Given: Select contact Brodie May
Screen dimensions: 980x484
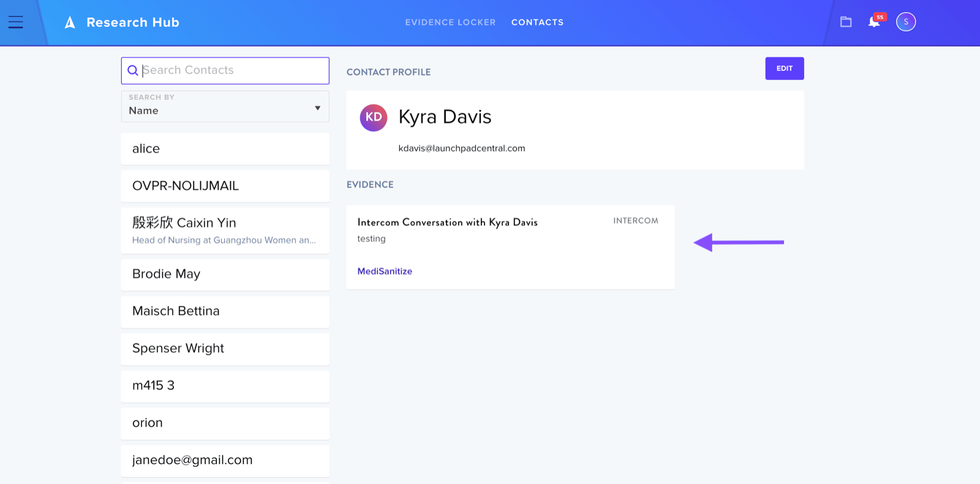Looking at the screenshot, I should point(225,274).
